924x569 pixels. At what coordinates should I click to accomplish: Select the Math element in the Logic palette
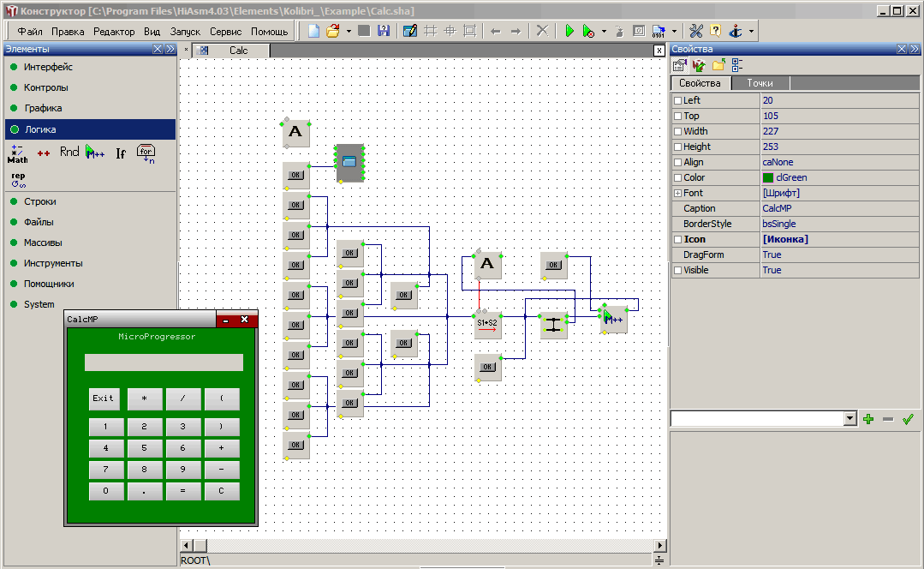(17, 153)
